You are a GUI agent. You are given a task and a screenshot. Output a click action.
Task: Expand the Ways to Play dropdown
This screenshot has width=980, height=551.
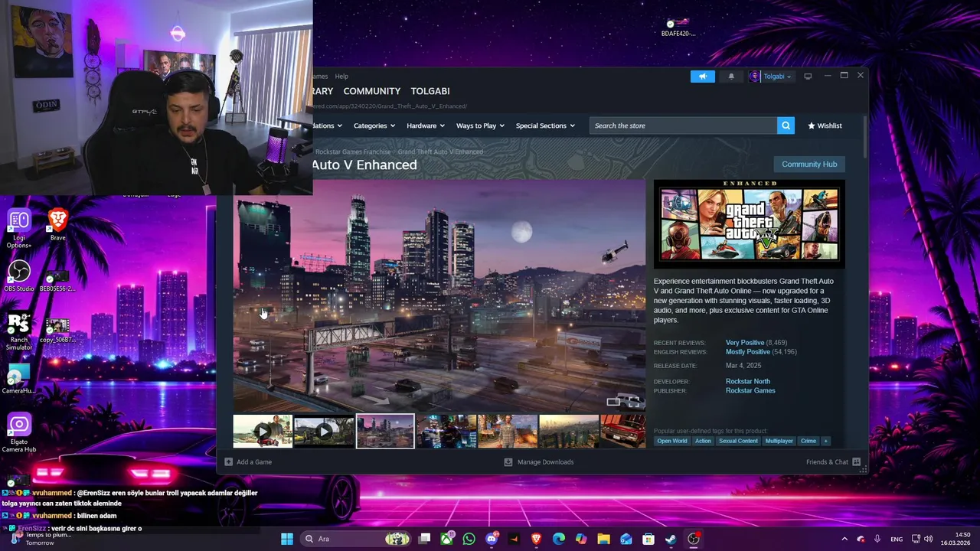click(x=480, y=126)
